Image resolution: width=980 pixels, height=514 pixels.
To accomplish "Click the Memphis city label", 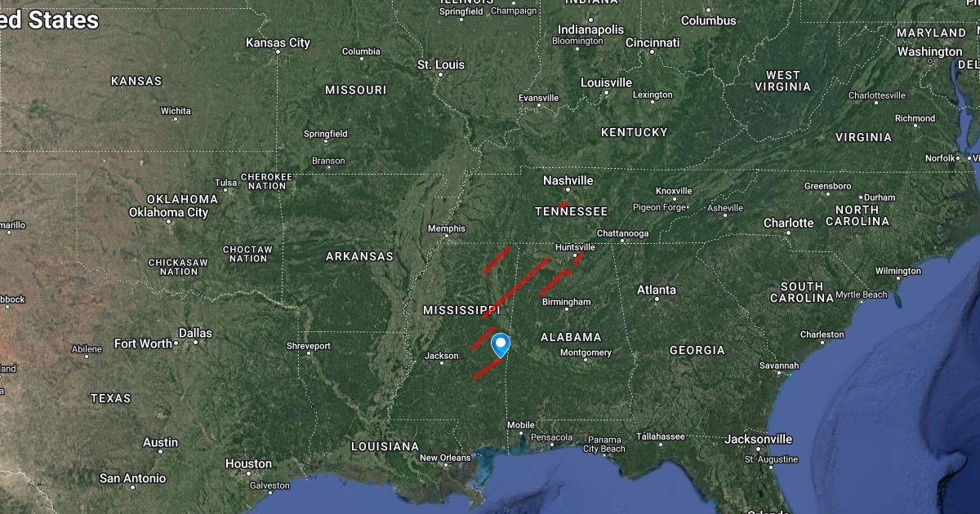I will point(446,228).
